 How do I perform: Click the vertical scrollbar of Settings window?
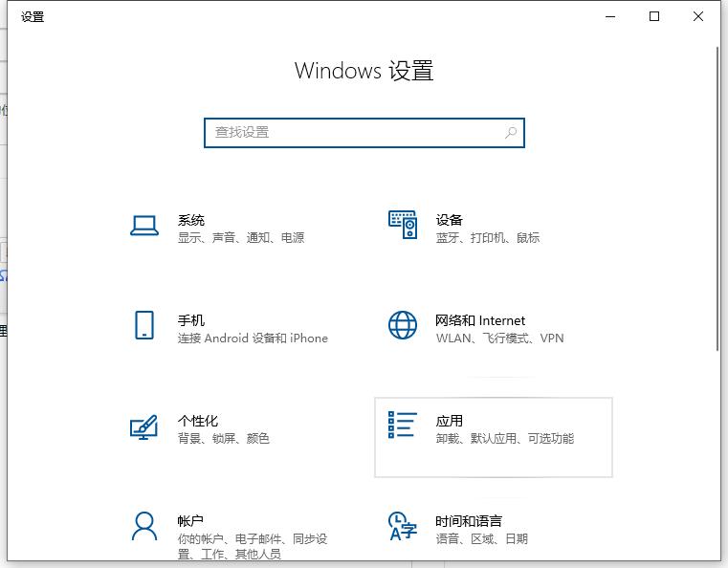coord(717,199)
